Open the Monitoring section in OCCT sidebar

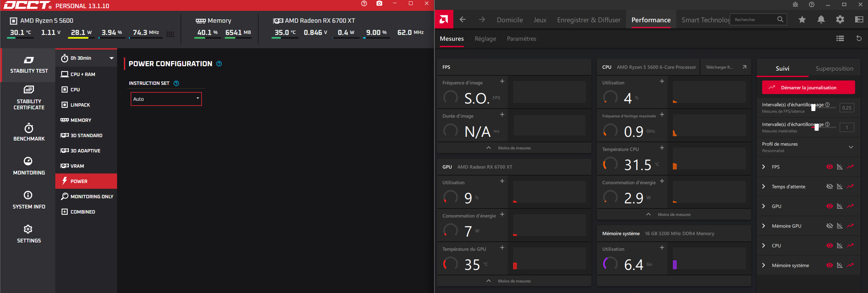(29, 166)
